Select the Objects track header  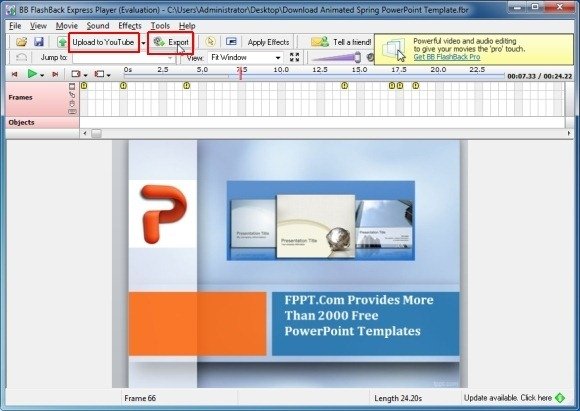42,122
